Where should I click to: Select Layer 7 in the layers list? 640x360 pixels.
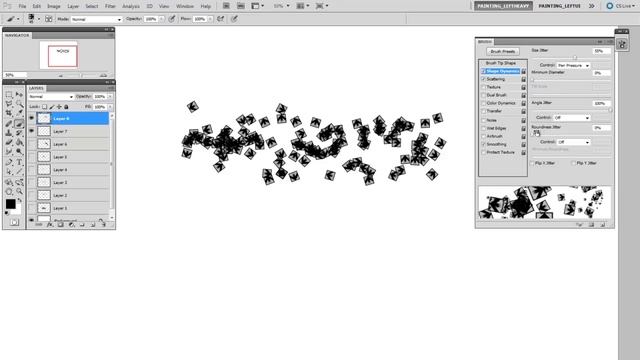click(x=73, y=131)
